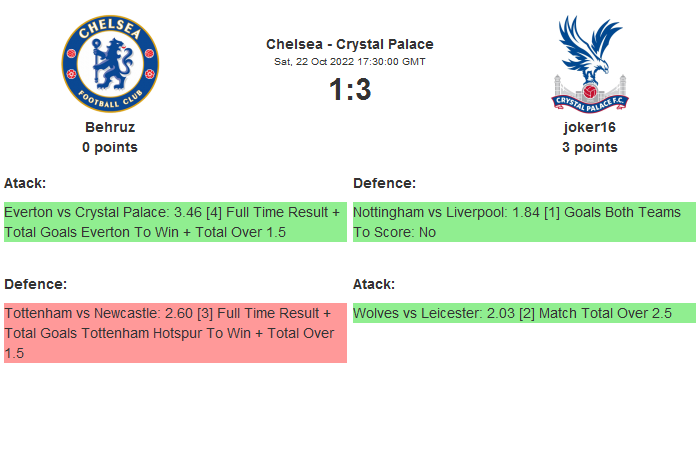Click the 1.84 odds in the Nottingham bet
The image size is (700, 460).
pos(526,213)
